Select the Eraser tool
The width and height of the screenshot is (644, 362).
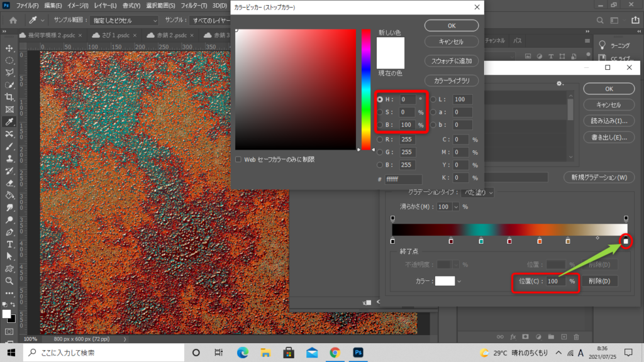pos(9,183)
